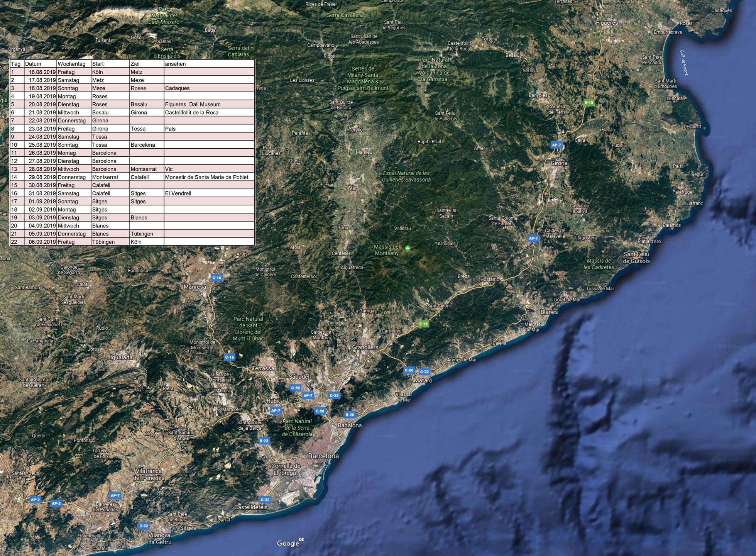756x556 pixels.
Task: Click the C-33 road shield near Sabadell
Action: pyautogui.click(x=334, y=395)
